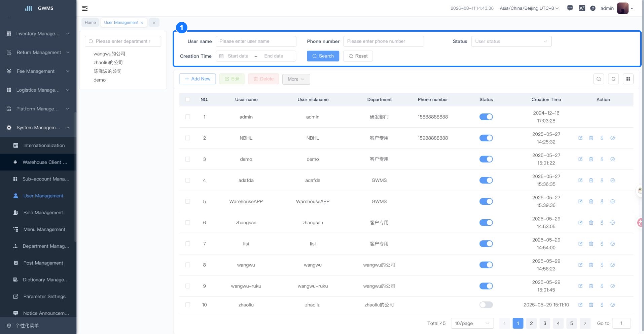
Task: Check the box for zhaoliu row
Action: 188,305
